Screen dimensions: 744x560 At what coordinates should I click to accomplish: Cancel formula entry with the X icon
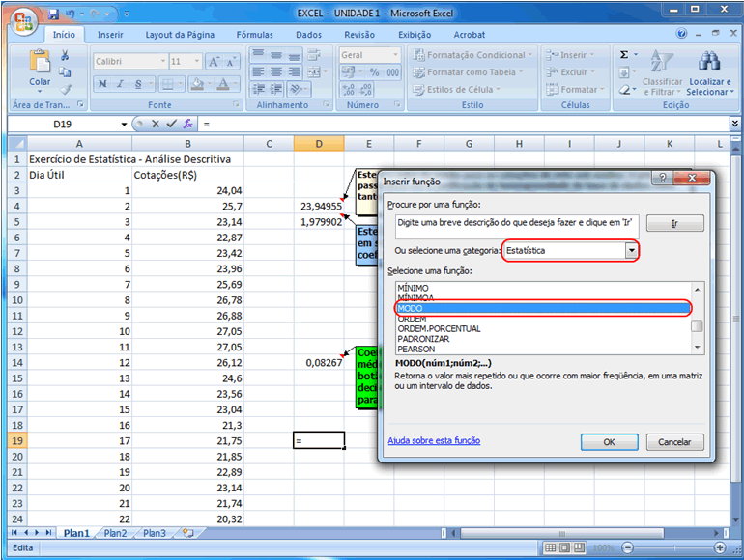155,125
